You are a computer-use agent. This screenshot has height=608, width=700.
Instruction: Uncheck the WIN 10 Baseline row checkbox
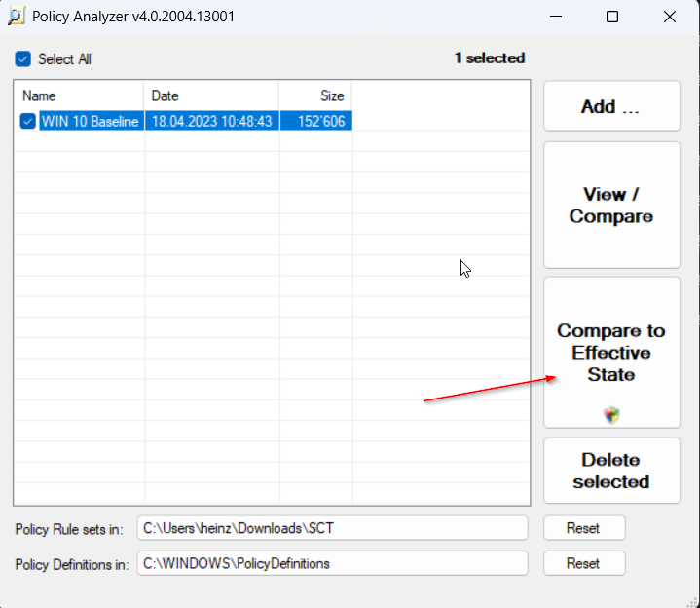click(27, 121)
